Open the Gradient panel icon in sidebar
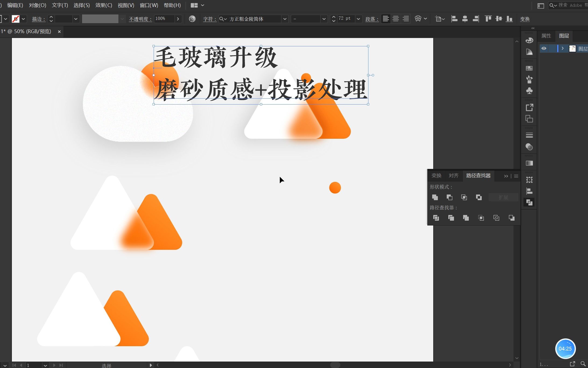The height and width of the screenshot is (368, 588). coord(529,163)
